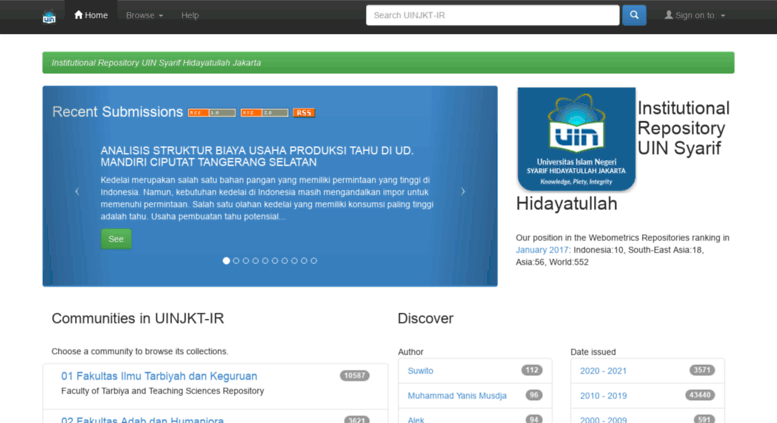The width and height of the screenshot is (777, 423).
Task: Click the 96 badge beside Muhammad Yanis Musdja
Action: tap(534, 395)
